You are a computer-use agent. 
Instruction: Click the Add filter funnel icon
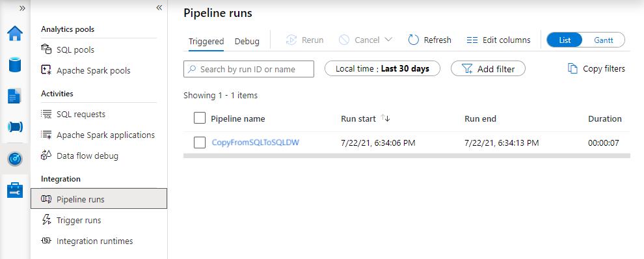tap(468, 69)
